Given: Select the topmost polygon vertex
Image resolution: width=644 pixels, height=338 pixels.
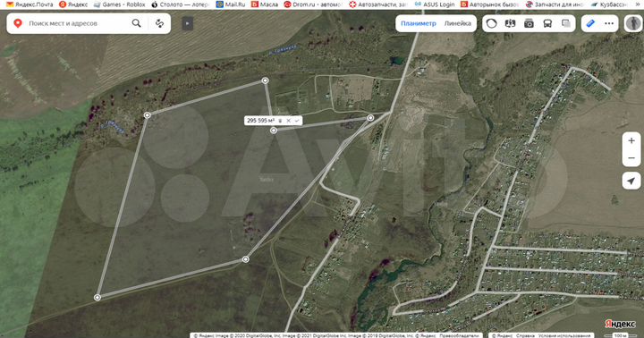Looking at the screenshot, I should coord(266,80).
